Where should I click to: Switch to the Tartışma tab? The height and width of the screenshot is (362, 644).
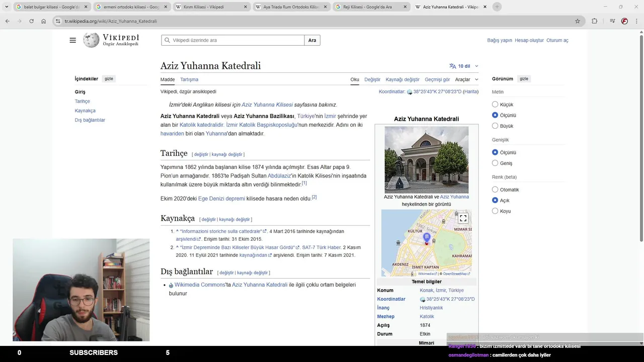pos(189,79)
